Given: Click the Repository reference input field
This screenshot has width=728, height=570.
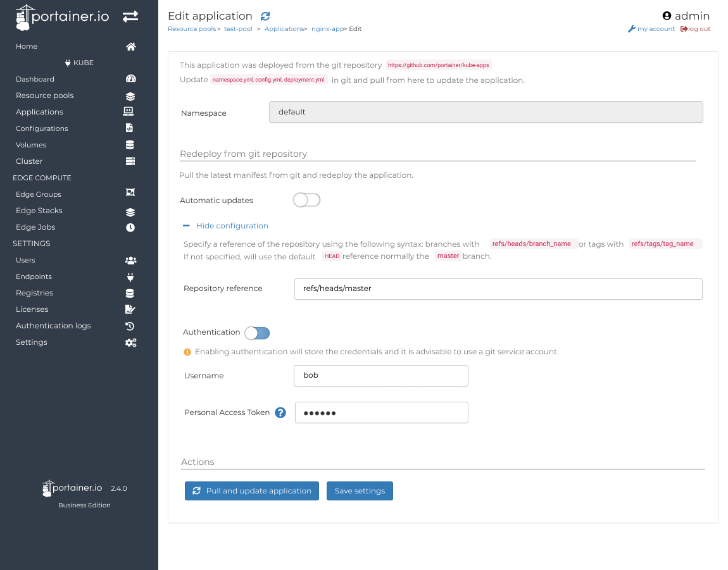Looking at the screenshot, I should click(498, 288).
